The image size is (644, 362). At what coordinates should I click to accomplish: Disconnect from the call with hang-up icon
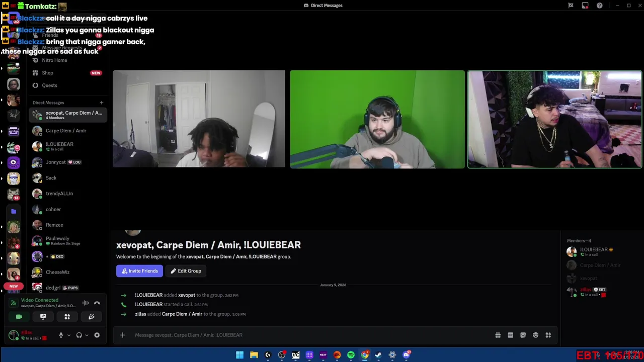click(x=97, y=303)
